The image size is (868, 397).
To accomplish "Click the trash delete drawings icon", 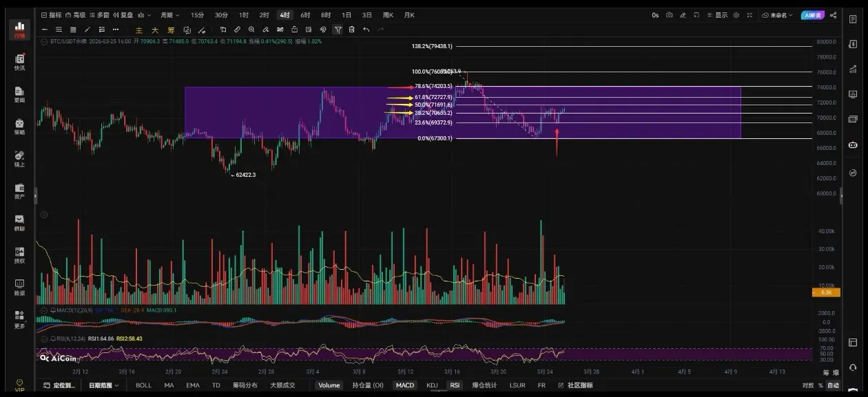I will tap(352, 30).
